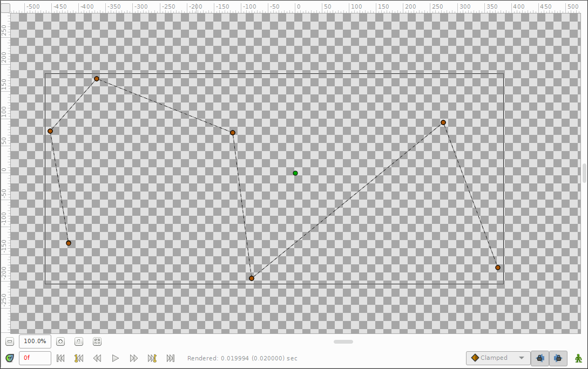Click the vertical scrollbar handle at right edge
Screen dimensions: 588x369
(584, 173)
